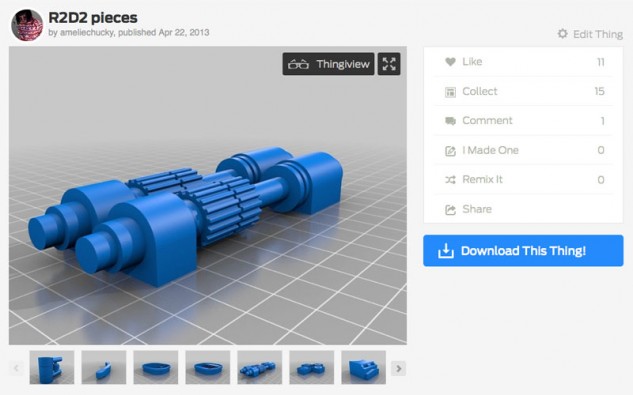Show previous thumbnails with left arrow
This screenshot has width=633, height=395.
[16, 368]
